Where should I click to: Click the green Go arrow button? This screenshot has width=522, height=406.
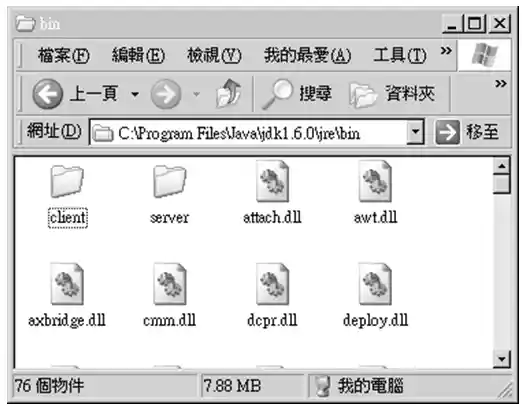click(448, 133)
